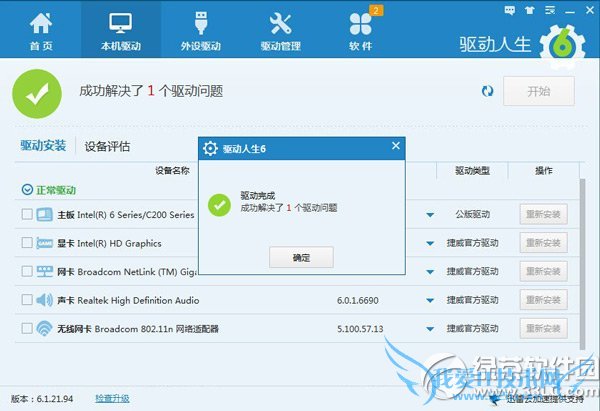Click the orange 2 notification badge
600x411 pixels.
point(376,10)
